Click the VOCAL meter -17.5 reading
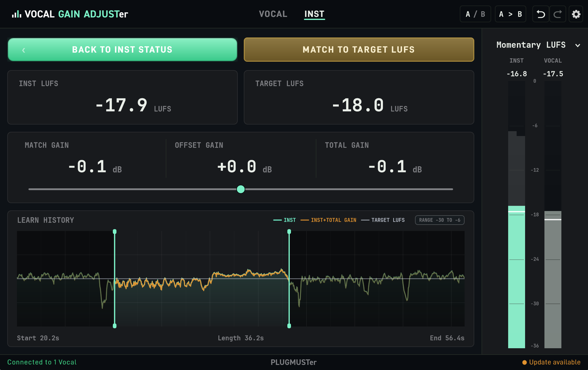Viewport: 588px width, 370px height. pyautogui.click(x=553, y=74)
